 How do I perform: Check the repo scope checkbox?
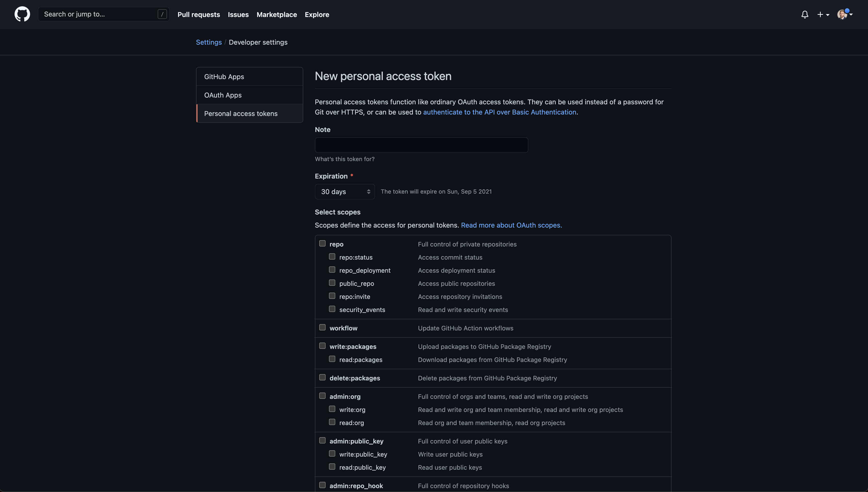[322, 244]
